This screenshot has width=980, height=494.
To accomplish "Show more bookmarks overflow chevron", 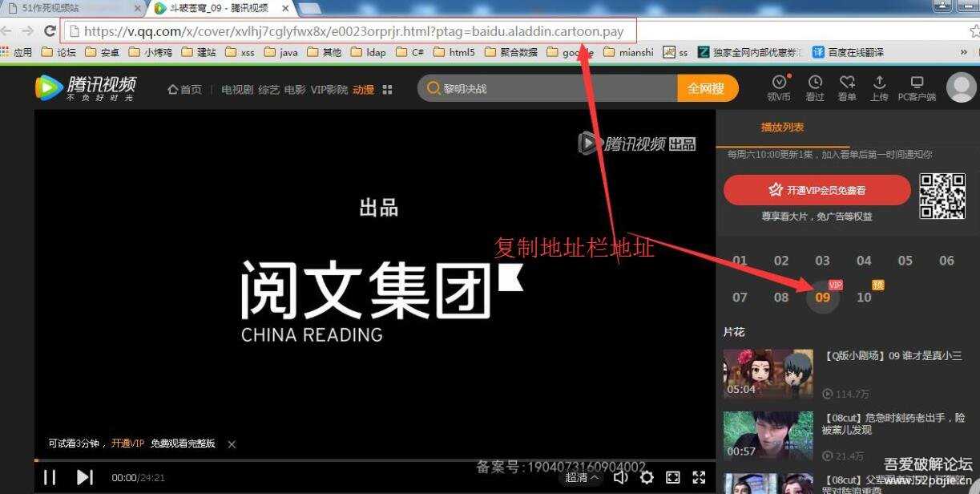I will click(x=964, y=52).
